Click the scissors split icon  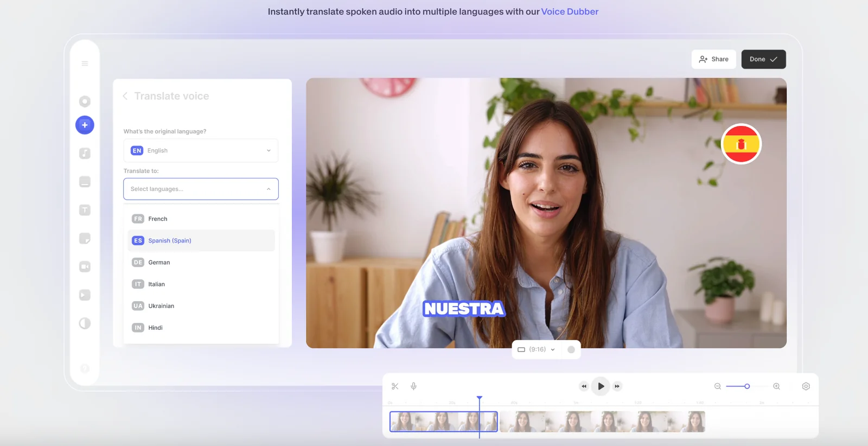(395, 386)
